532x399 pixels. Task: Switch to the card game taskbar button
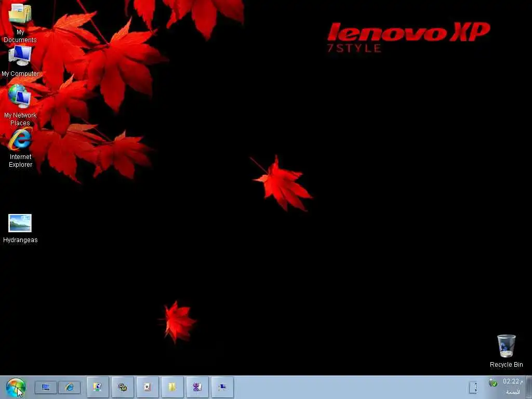[147, 387]
